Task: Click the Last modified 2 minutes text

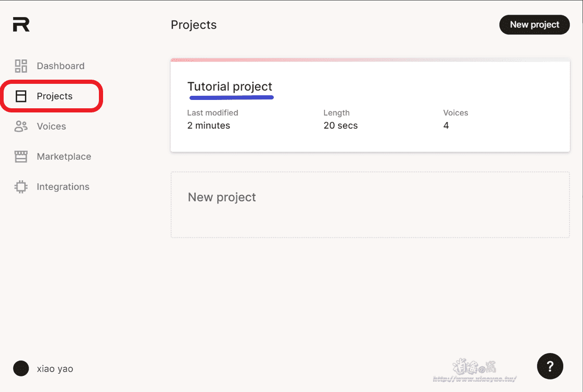Action: click(208, 125)
